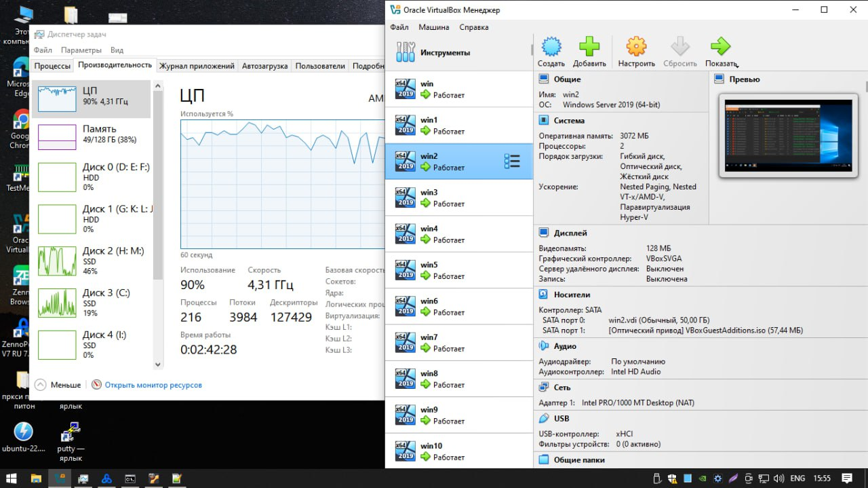Click the Создать toolbar icon in VirtualBox
The height and width of the screenshot is (488, 868).
[x=551, y=47]
